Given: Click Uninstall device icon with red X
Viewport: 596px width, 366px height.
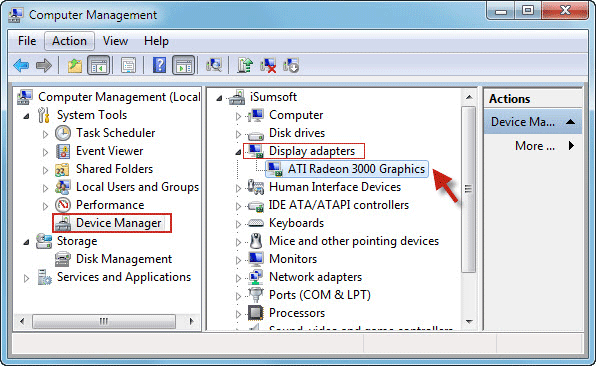Looking at the screenshot, I should click(268, 65).
